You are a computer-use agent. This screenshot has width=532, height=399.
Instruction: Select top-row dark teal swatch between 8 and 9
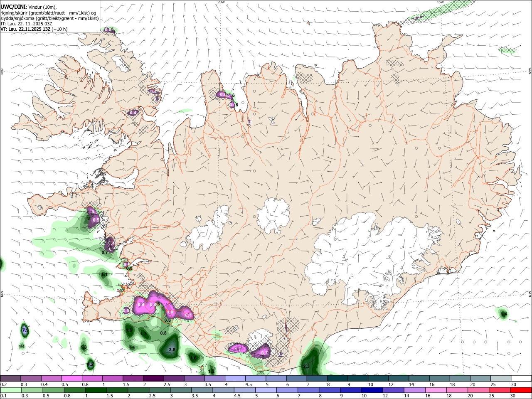pyautogui.click(x=337, y=378)
